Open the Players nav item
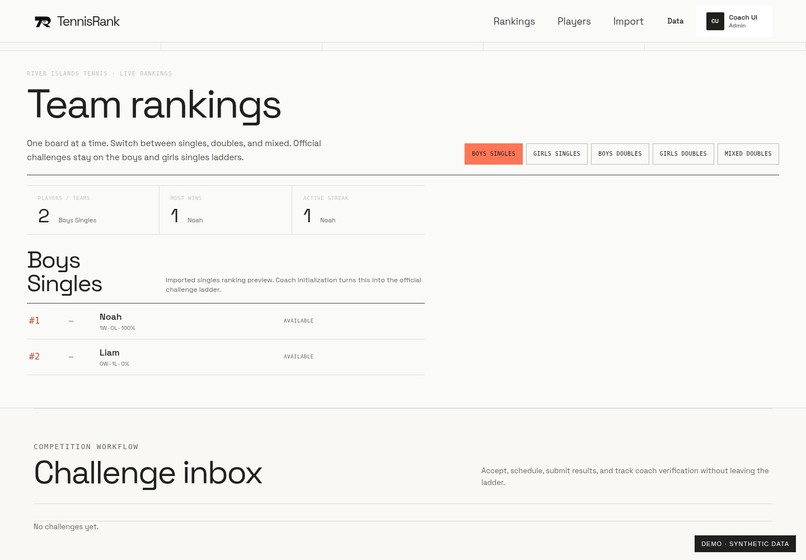This screenshot has width=806, height=560. tap(574, 22)
